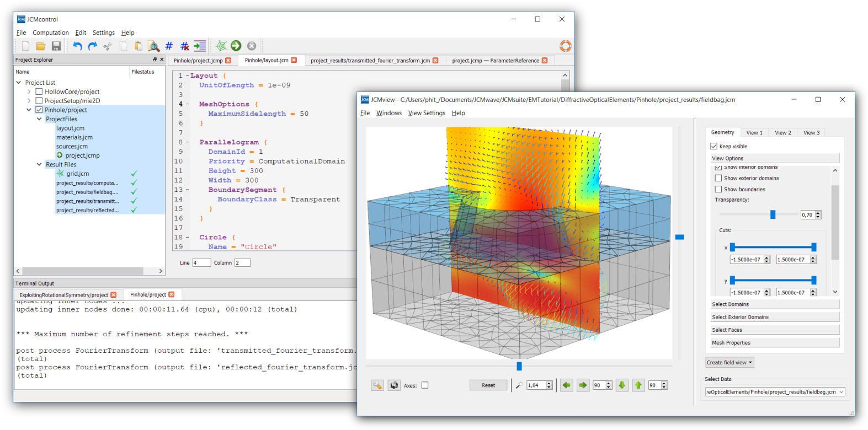Collapse the ProjectFiles folder

39,119
